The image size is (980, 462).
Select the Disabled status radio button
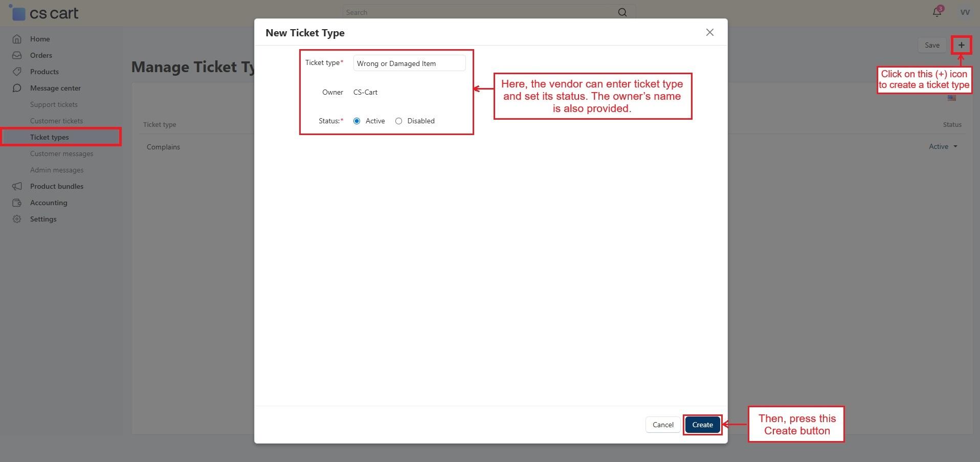pos(398,121)
